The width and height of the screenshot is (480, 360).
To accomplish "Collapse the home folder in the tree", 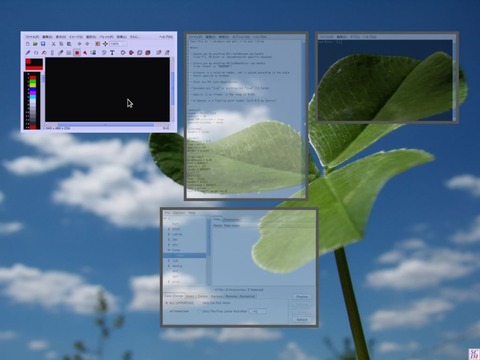I will 169,250.
